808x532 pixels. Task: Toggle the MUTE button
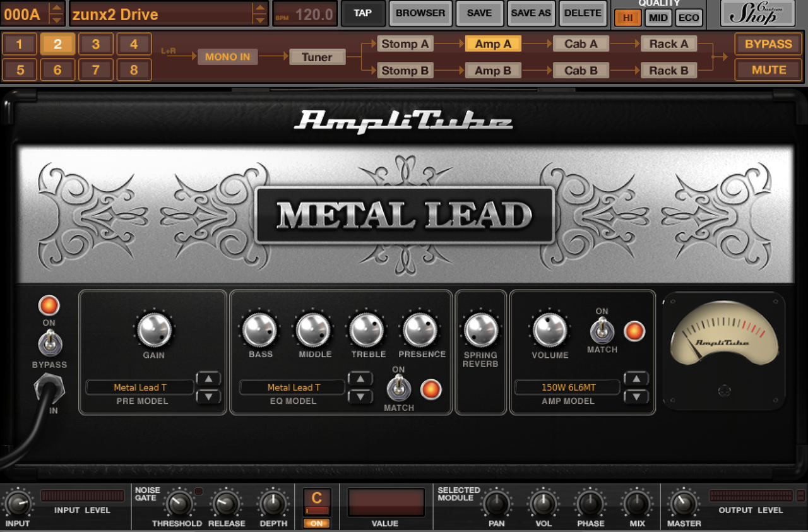[x=768, y=69]
